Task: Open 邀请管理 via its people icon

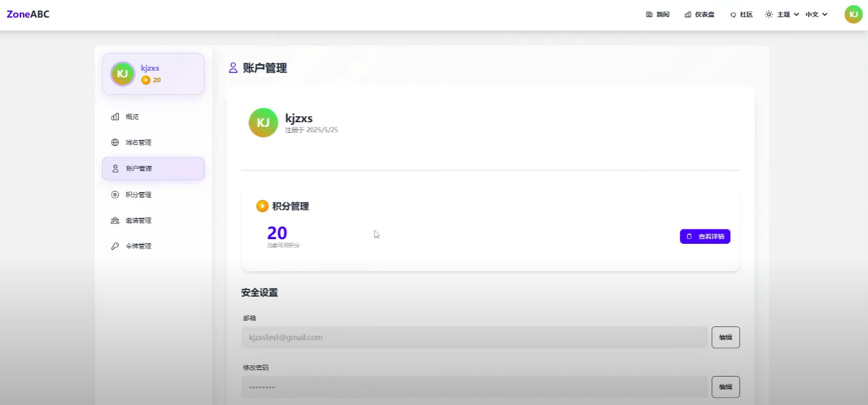Action: pos(115,221)
